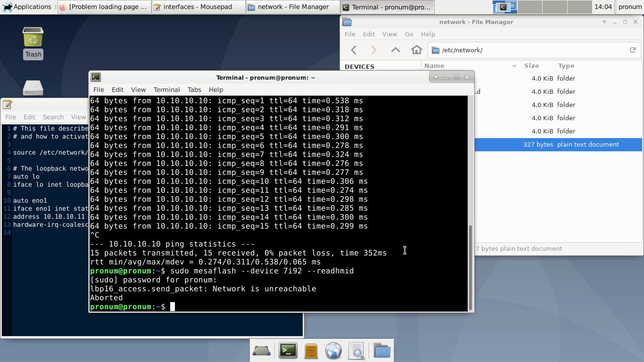Click show desktop icon in dock
644x362 pixels.
(262, 351)
